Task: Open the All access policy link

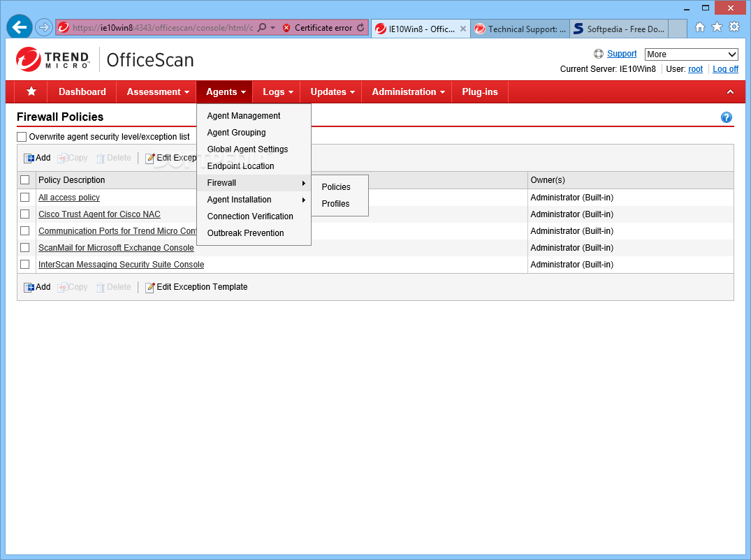Action: click(x=69, y=197)
